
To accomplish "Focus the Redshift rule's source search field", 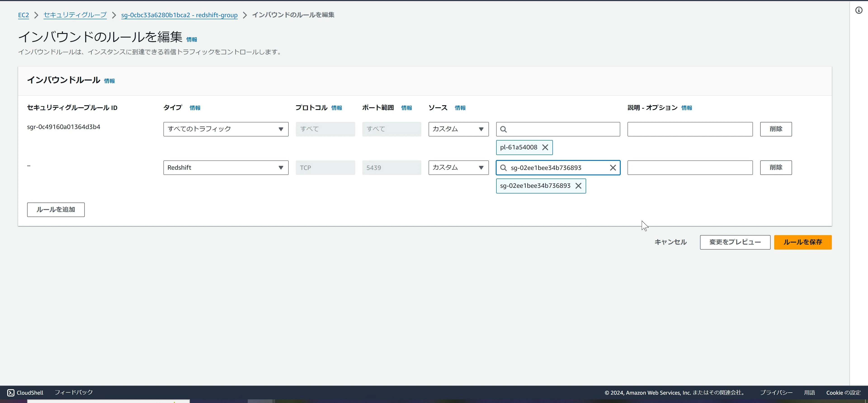I will [x=558, y=168].
